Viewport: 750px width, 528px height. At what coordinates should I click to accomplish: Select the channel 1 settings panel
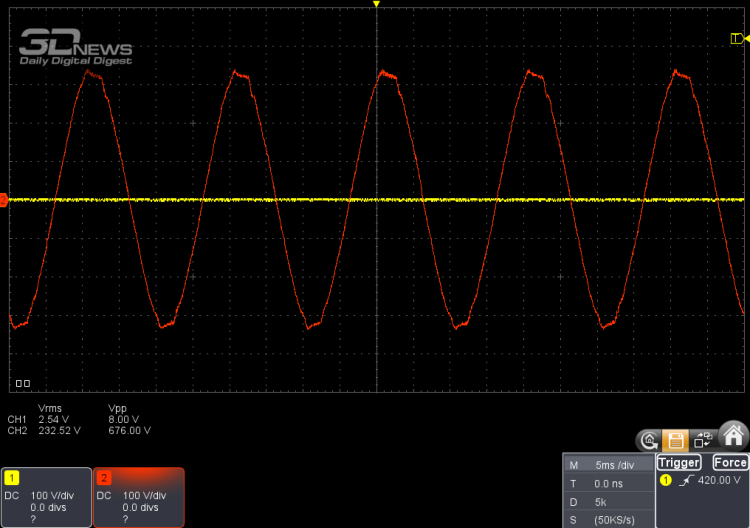pyautogui.click(x=45, y=497)
